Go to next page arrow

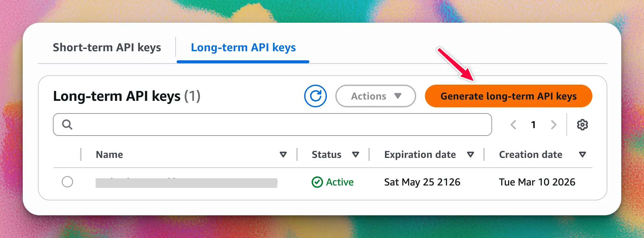(x=554, y=125)
